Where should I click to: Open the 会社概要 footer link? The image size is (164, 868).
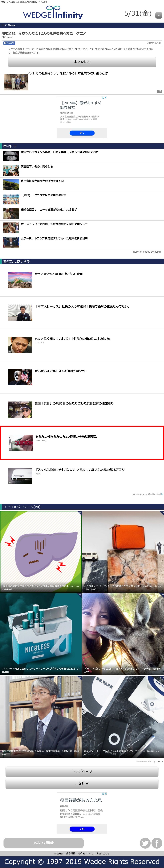pyautogui.click(x=59, y=853)
